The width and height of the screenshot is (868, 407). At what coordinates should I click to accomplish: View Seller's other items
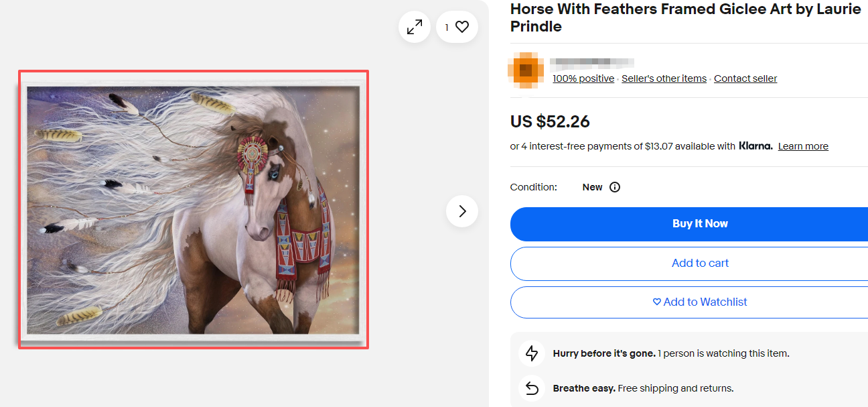point(664,78)
